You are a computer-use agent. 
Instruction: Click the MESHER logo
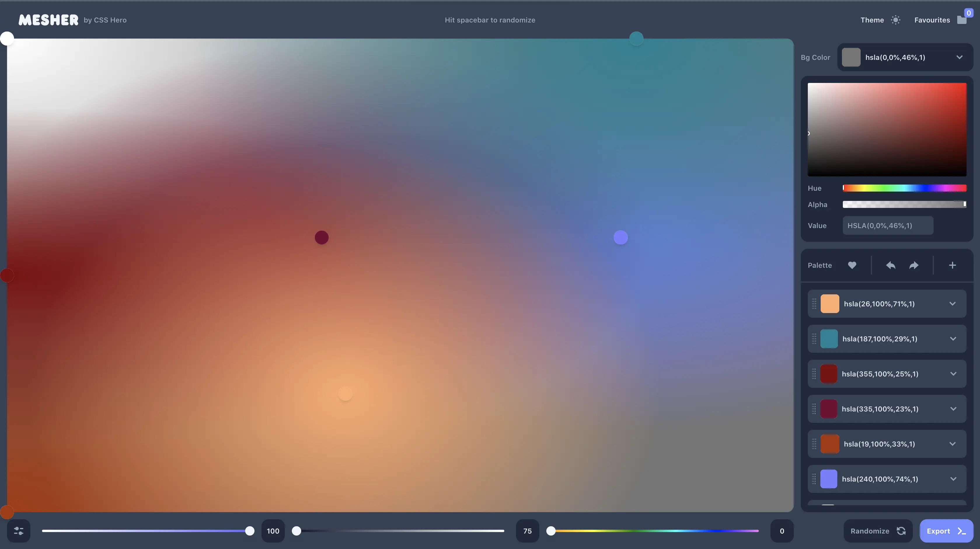48,20
